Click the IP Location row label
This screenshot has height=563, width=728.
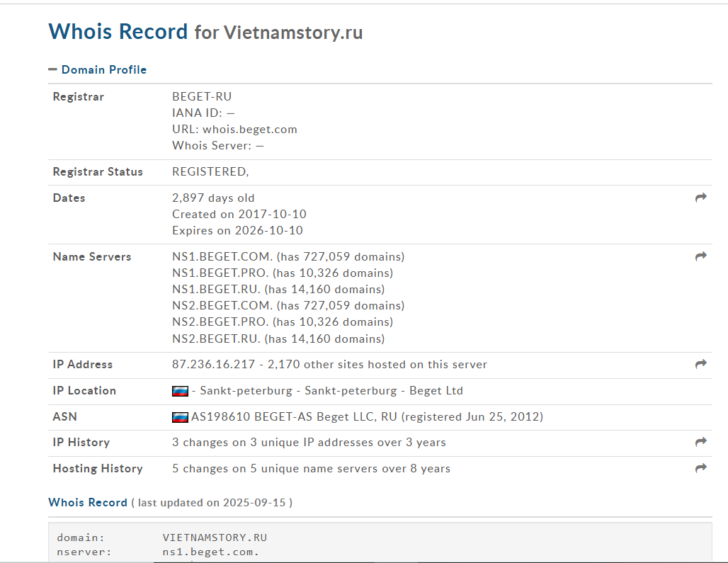84,391
